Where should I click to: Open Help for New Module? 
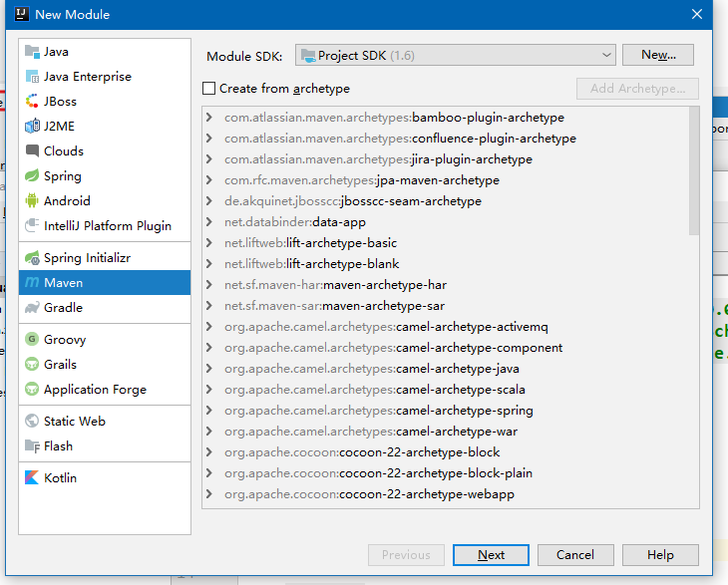[660, 555]
